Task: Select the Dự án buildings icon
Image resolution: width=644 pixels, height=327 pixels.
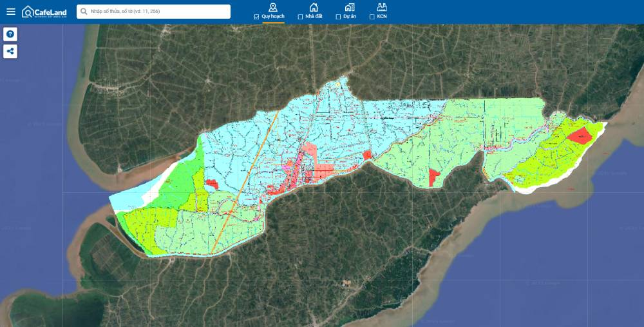Action: click(350, 7)
